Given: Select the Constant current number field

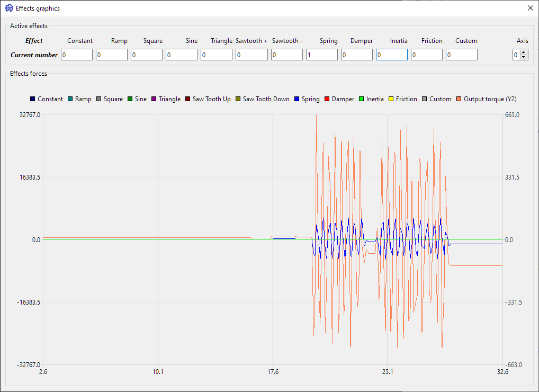Looking at the screenshot, I should pos(77,55).
